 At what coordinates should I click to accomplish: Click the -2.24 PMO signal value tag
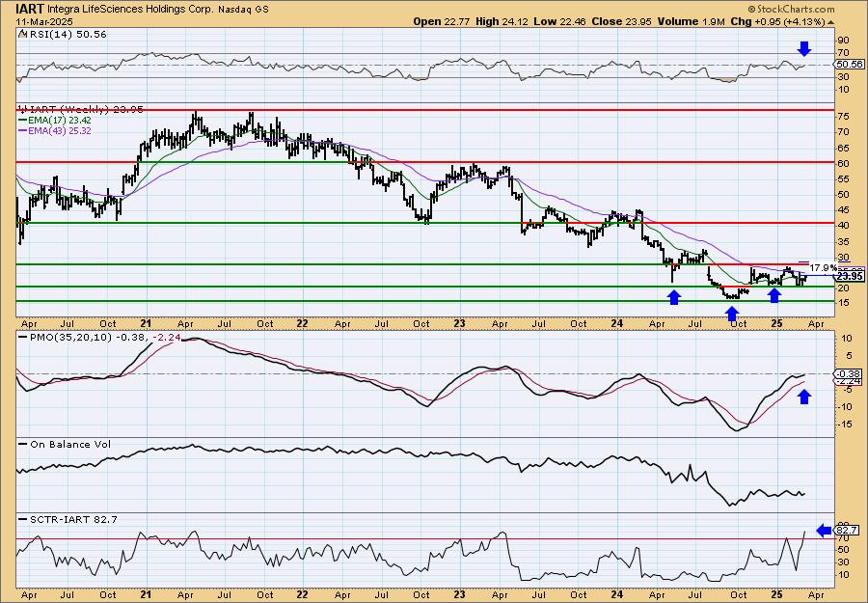coord(848,381)
